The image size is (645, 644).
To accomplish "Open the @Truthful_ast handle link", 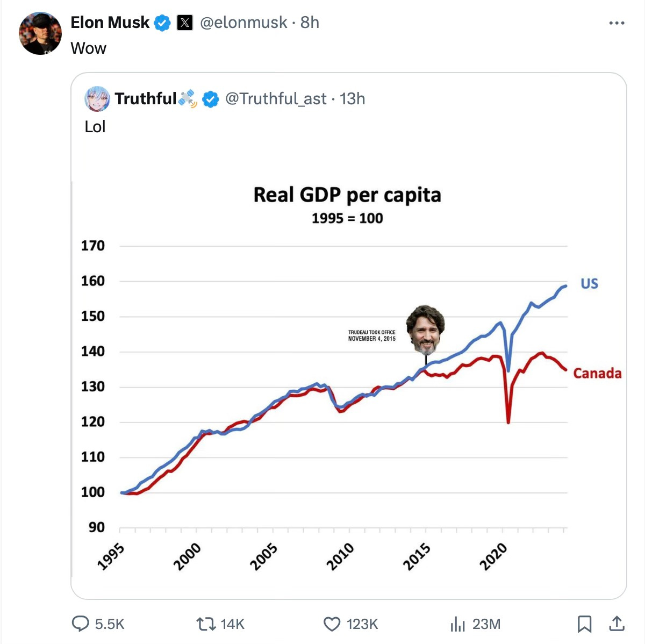I will [x=276, y=99].
